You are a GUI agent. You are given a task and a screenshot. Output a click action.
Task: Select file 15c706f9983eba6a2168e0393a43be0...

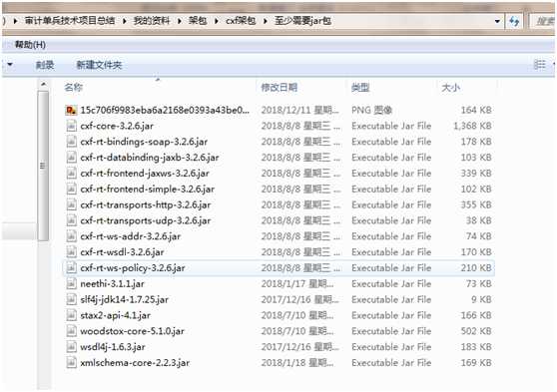click(x=165, y=110)
